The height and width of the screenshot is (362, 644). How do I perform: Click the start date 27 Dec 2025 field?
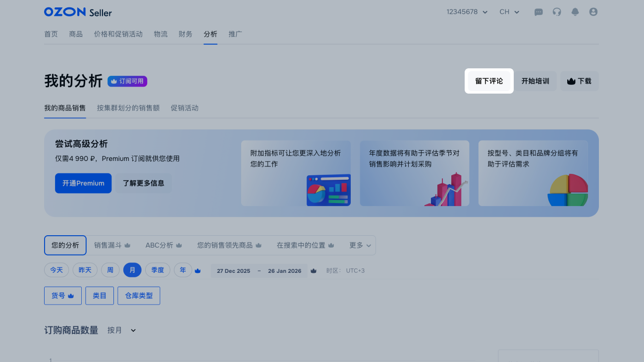coord(233,271)
